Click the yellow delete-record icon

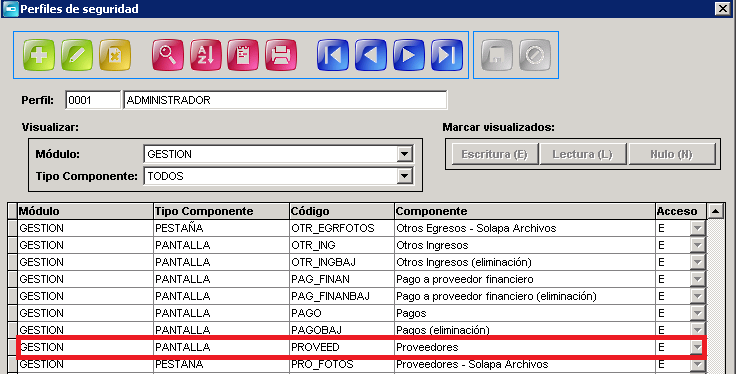[x=115, y=55]
